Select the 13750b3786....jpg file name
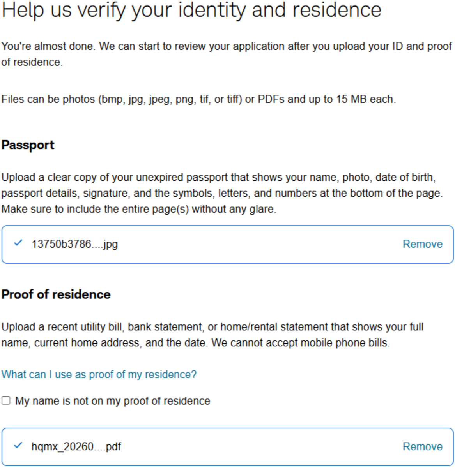This screenshot has width=455, height=476. coord(74,244)
